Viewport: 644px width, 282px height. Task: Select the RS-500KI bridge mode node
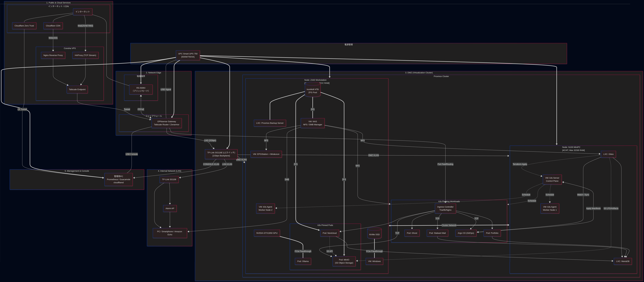pos(141,89)
